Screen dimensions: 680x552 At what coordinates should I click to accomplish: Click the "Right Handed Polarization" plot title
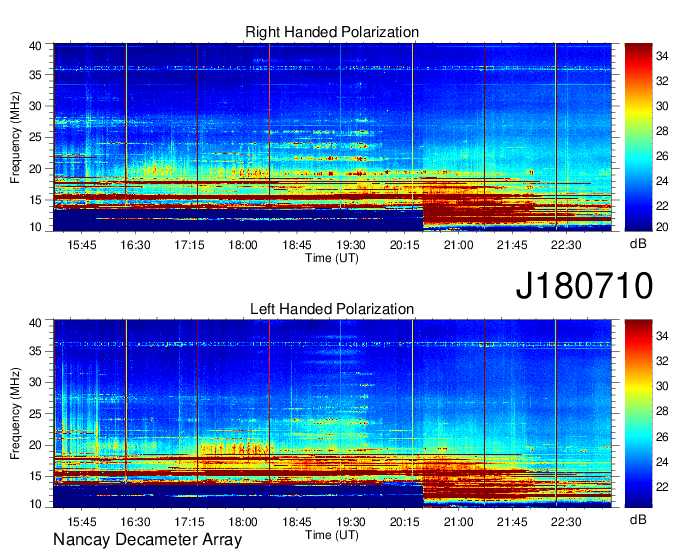pyautogui.click(x=332, y=32)
